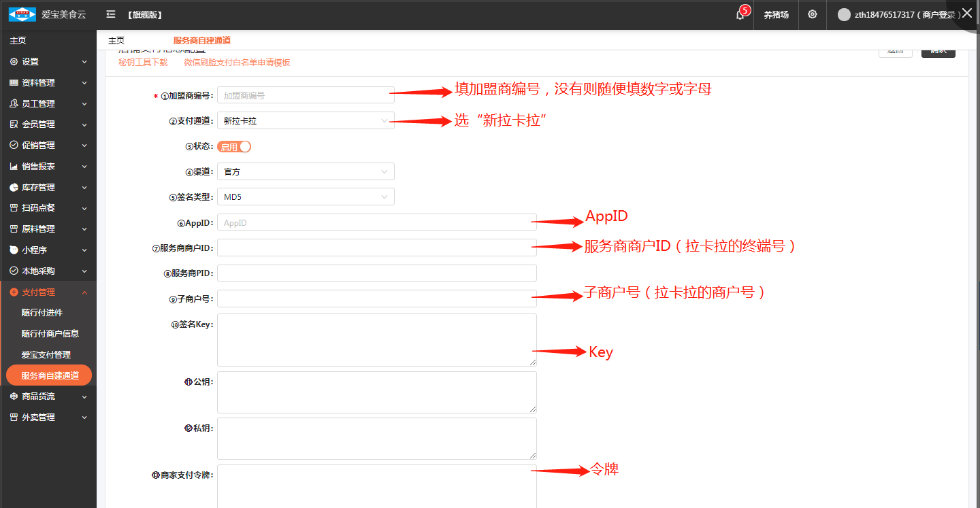Open the settings gear in top bar
Screen dimensions: 980x508
812,14
